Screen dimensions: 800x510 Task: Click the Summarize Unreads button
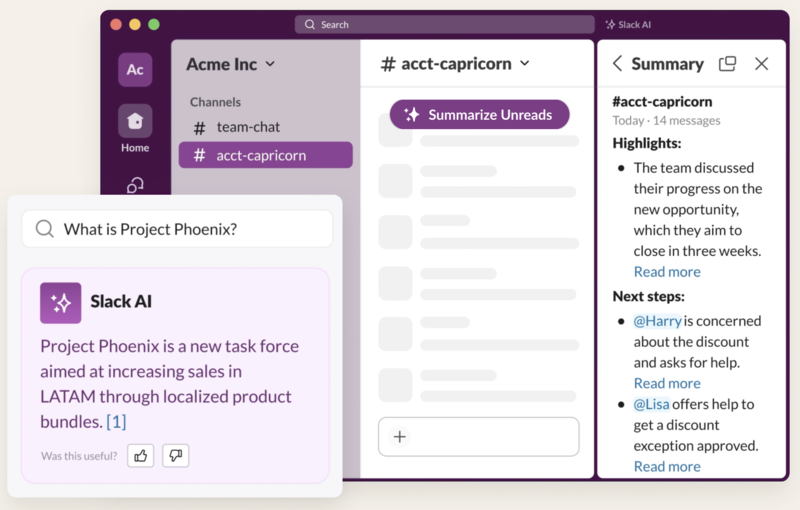479,115
